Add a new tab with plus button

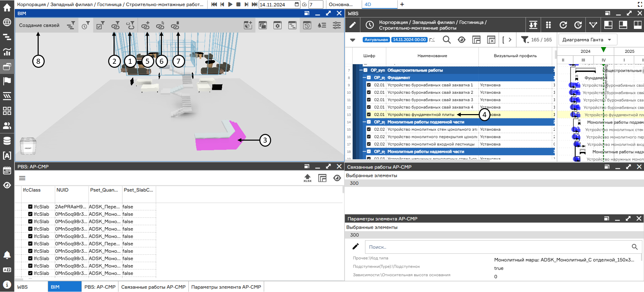(x=402, y=4)
